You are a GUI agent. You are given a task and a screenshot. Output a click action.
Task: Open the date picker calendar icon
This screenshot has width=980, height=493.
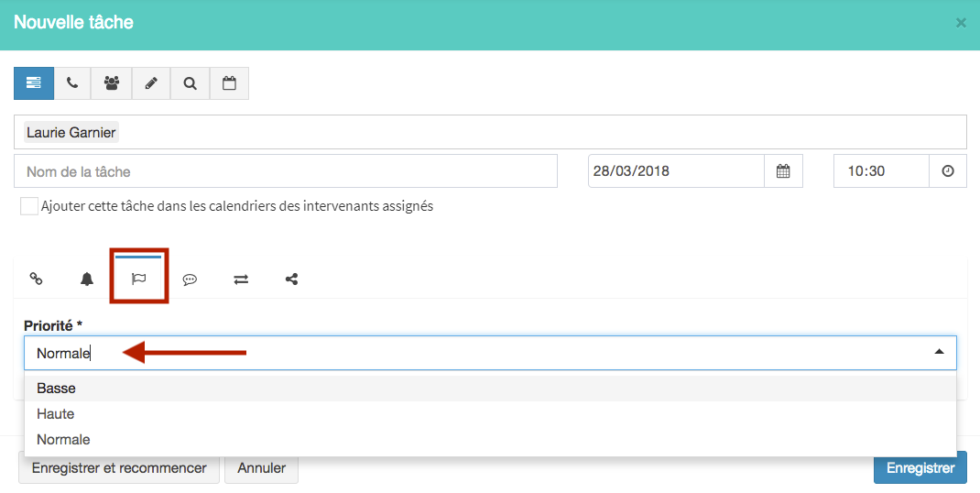(x=783, y=170)
